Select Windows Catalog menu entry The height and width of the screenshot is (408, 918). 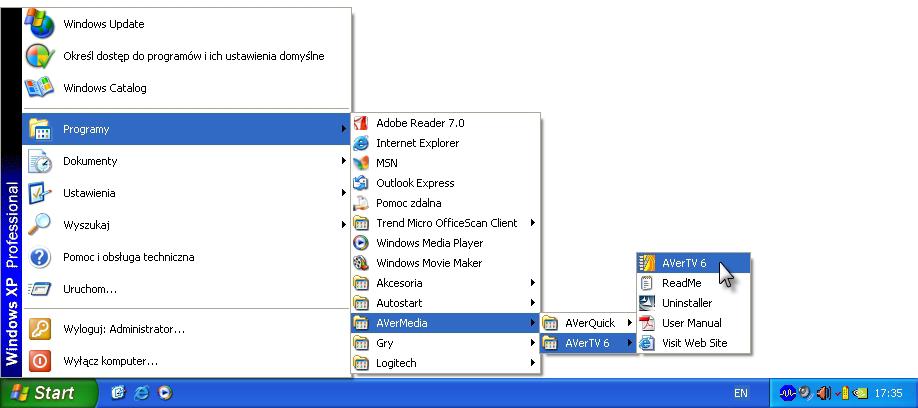(187, 88)
